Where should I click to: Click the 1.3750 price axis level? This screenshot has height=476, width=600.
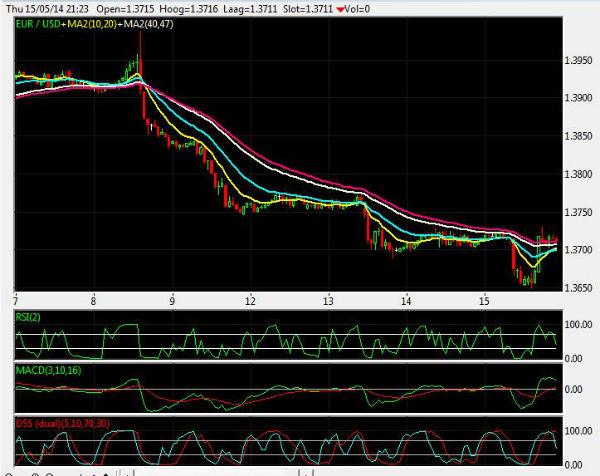578,212
